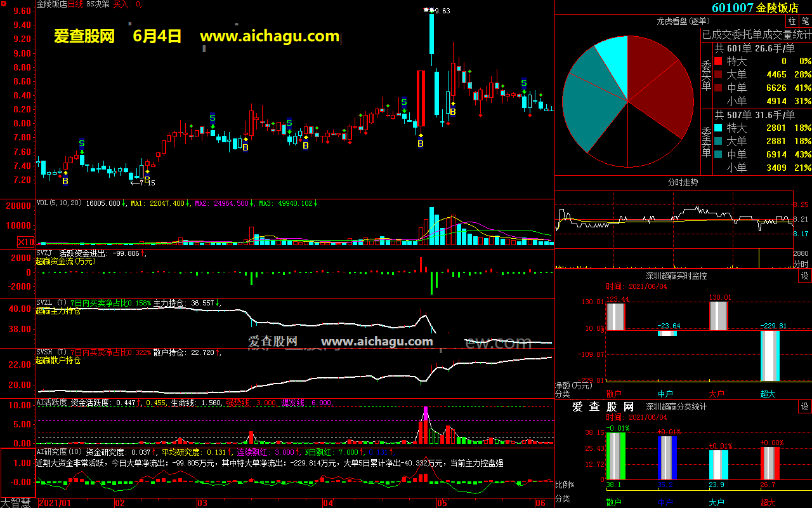Toggle the X10 volume scale box
Viewport: 812px width, 508px height.
click(26, 242)
